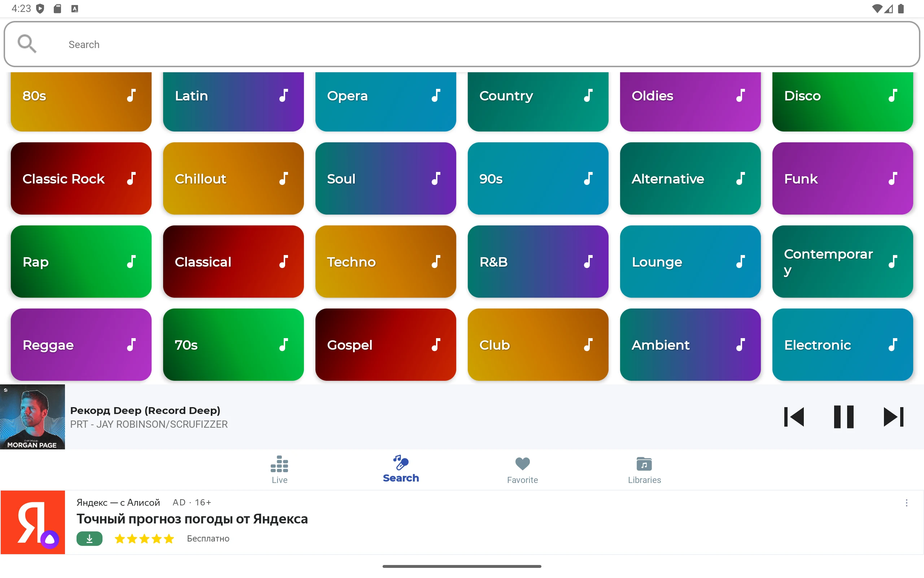Choose the Alternative genre tile

[x=690, y=178]
